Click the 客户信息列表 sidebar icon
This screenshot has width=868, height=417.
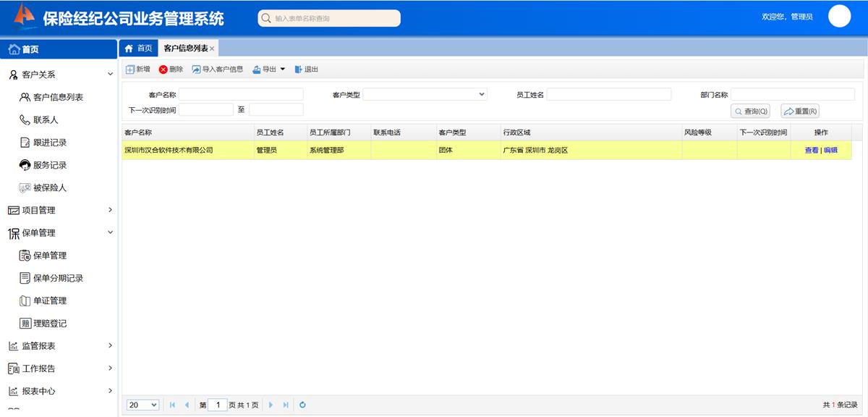coord(25,97)
